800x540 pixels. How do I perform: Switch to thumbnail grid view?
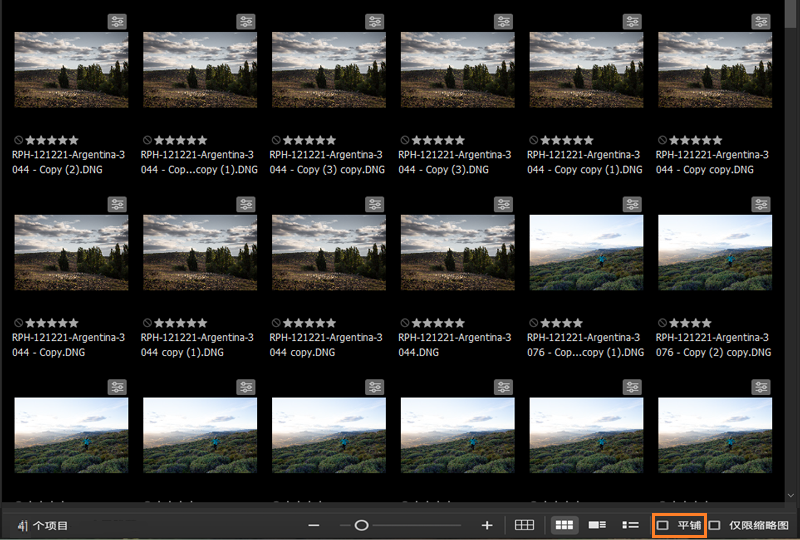pyautogui.click(x=564, y=525)
